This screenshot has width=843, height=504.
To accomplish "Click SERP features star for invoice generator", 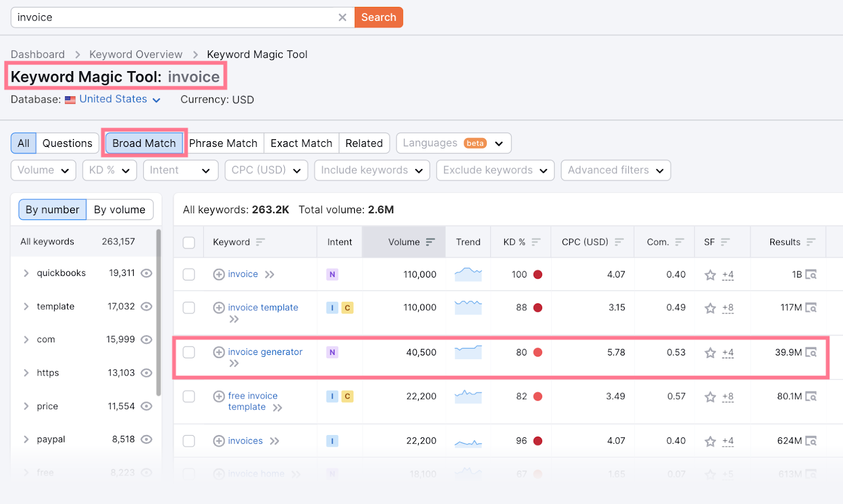I will [x=710, y=352].
